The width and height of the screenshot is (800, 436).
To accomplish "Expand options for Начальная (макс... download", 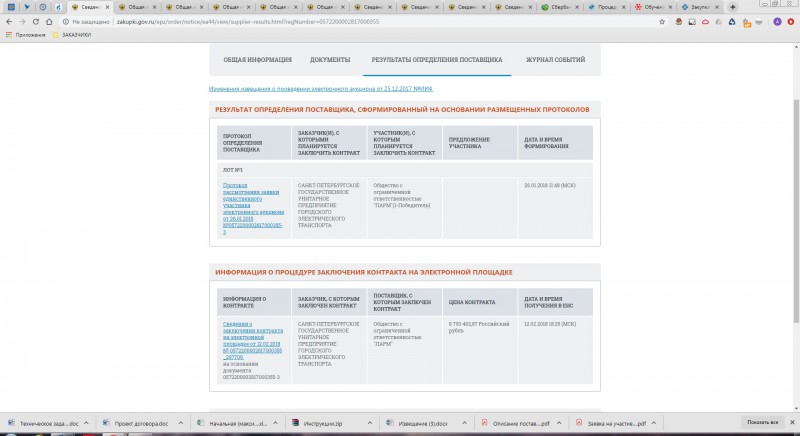I will pyautogui.click(x=276, y=423).
